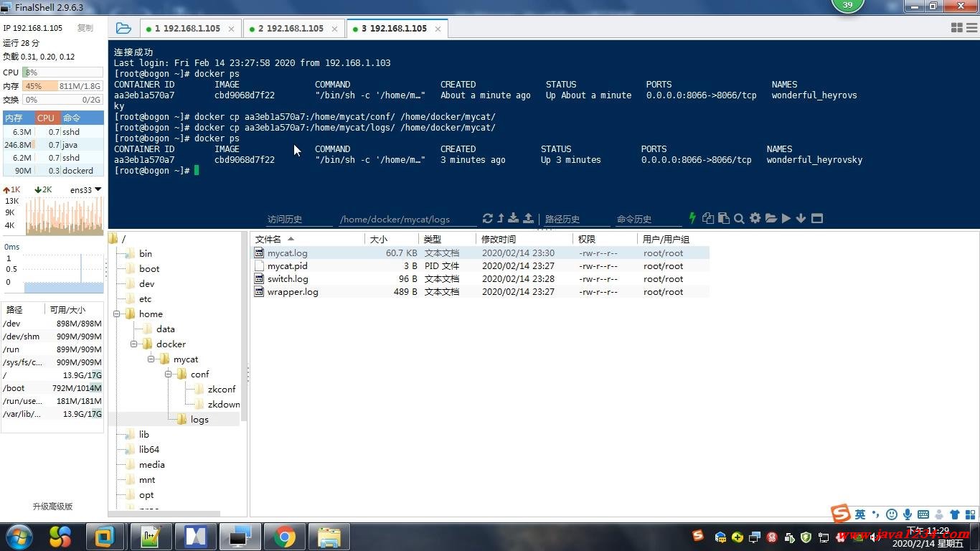This screenshot has height=551, width=980.
Task: Click the upload file icon
Action: click(529, 218)
